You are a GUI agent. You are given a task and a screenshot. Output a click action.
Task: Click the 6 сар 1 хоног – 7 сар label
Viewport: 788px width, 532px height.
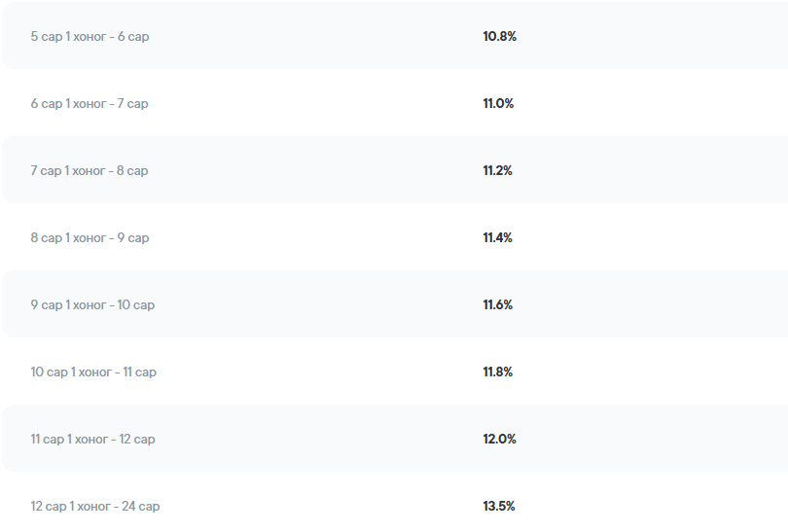coord(90,104)
